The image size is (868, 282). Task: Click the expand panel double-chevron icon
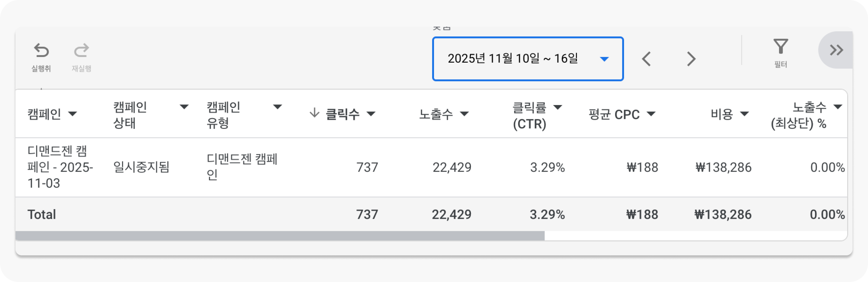836,49
